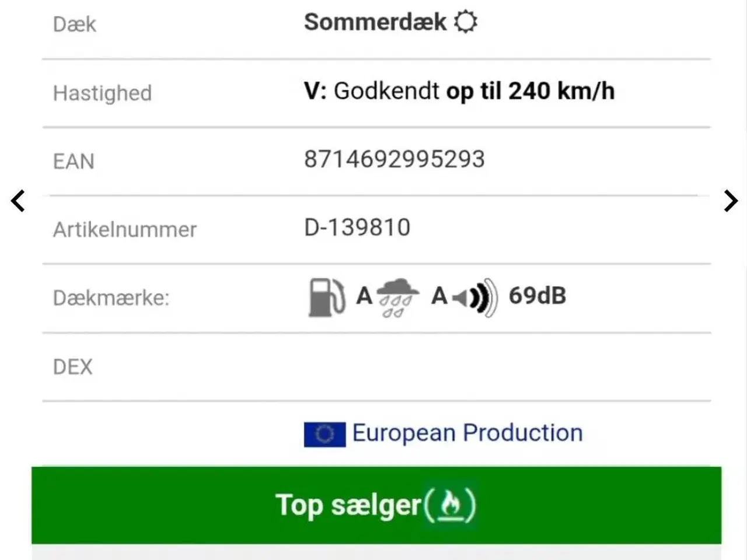This screenshot has width=747, height=560.
Task: Click the fuel efficiency class A rating
Action: click(363, 296)
